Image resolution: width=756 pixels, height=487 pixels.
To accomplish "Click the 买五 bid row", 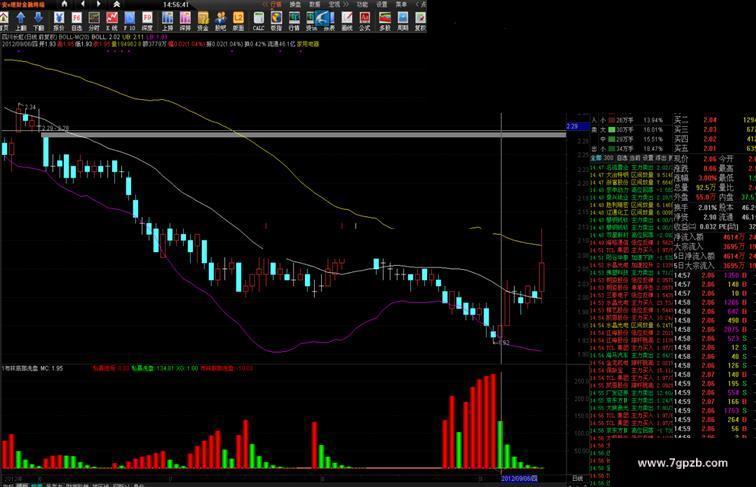I will click(x=715, y=149).
